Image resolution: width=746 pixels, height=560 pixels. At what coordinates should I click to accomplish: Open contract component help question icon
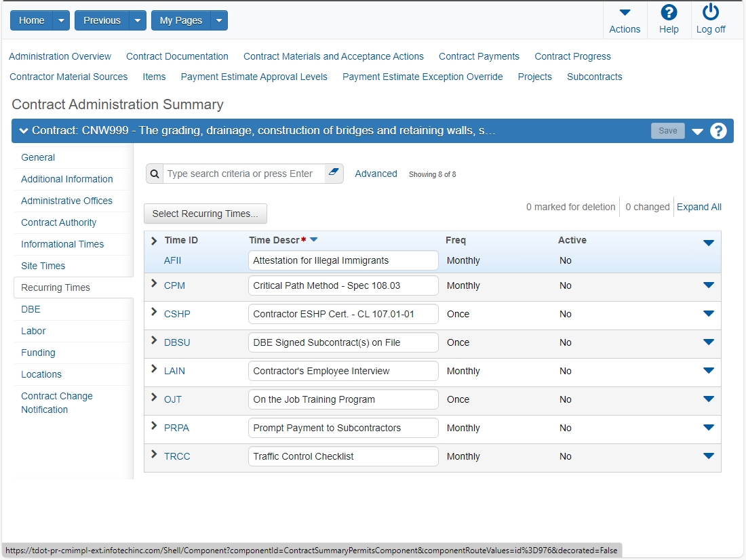(x=718, y=131)
